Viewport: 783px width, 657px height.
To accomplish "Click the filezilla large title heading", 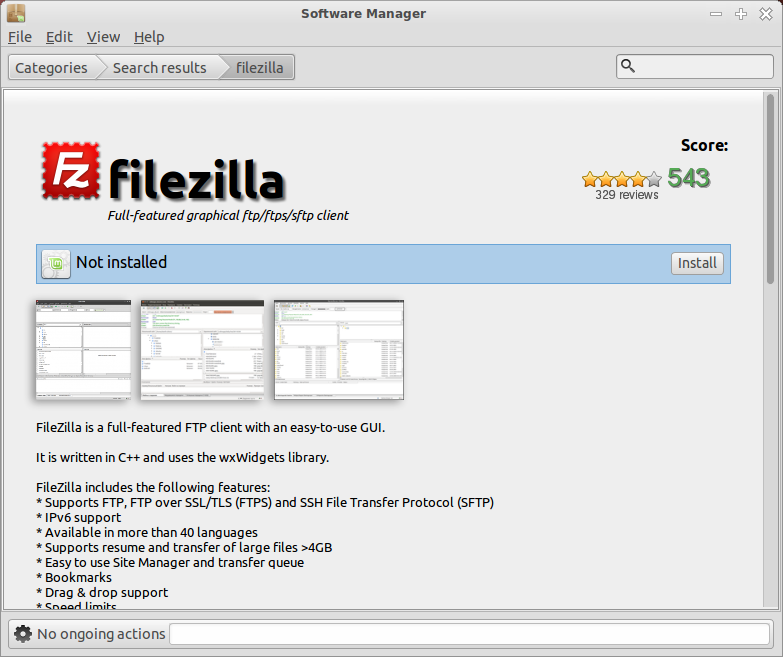I will pyautogui.click(x=197, y=179).
